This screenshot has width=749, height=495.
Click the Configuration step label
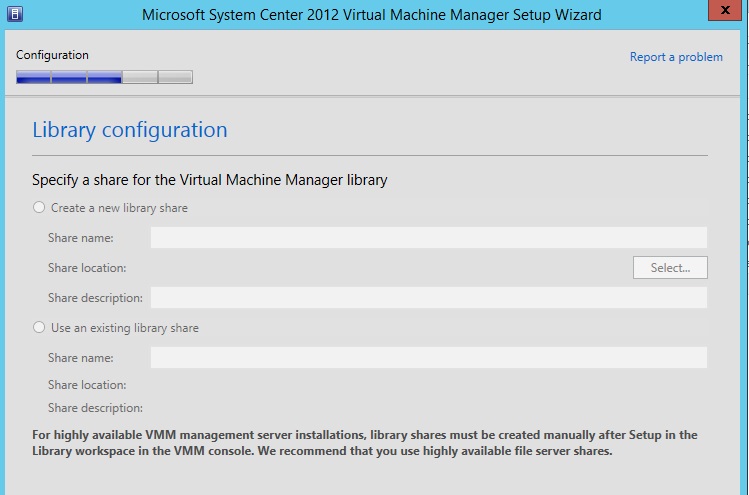[x=52, y=55]
